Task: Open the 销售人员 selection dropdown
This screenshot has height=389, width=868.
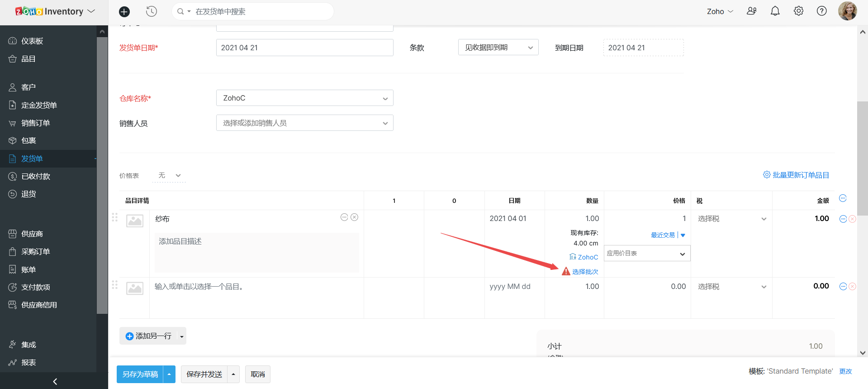Action: point(304,123)
